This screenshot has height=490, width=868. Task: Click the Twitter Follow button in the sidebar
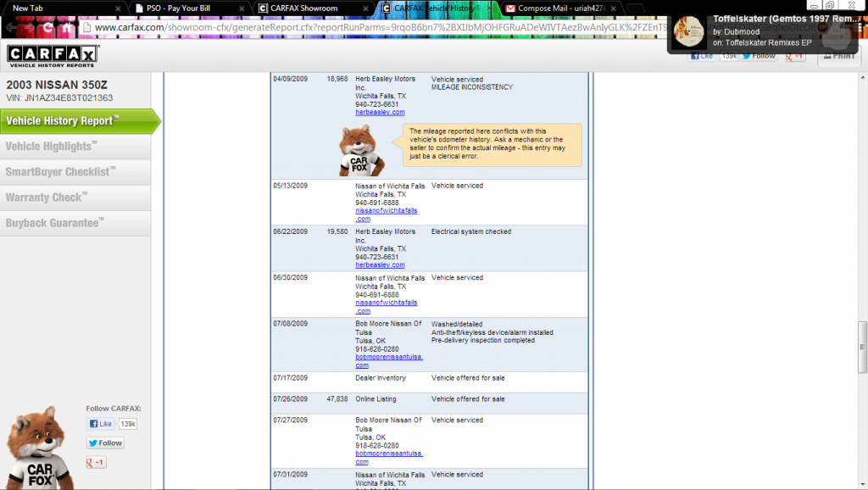tap(105, 443)
